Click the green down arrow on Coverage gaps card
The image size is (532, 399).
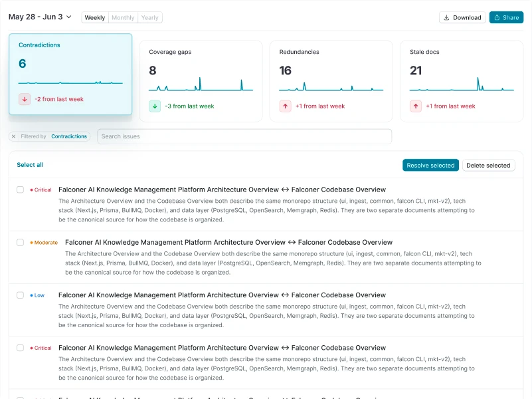(x=155, y=106)
